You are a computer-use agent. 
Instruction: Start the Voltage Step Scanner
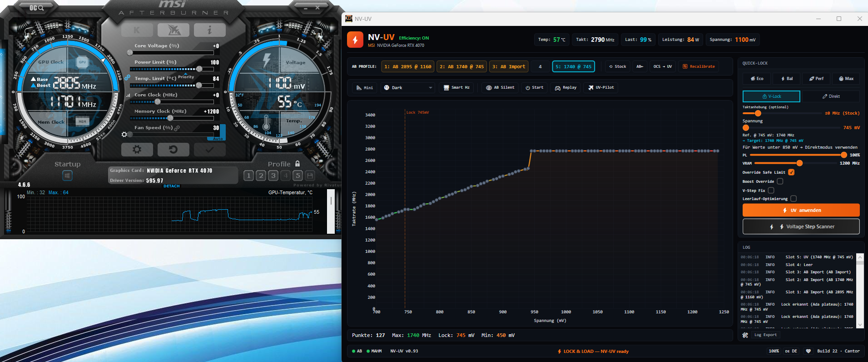point(801,226)
